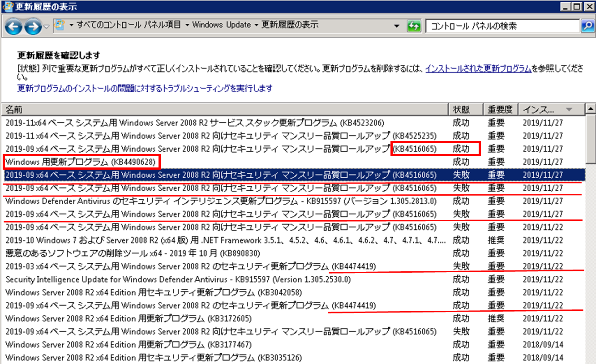Screen dimensions: 596x364
Task: Click 失敗 status in 2019-03 KB4474419 row
Action: (461, 266)
